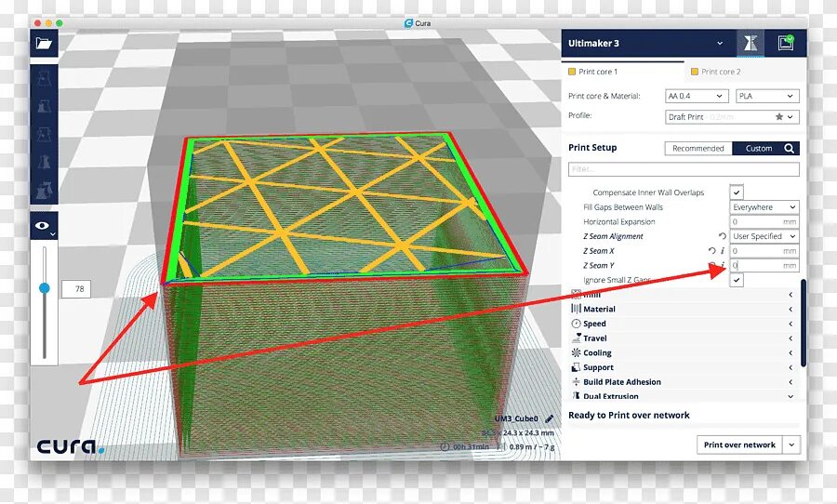Open the Draft Print profile dropdown
The image size is (837, 504).
click(732, 117)
